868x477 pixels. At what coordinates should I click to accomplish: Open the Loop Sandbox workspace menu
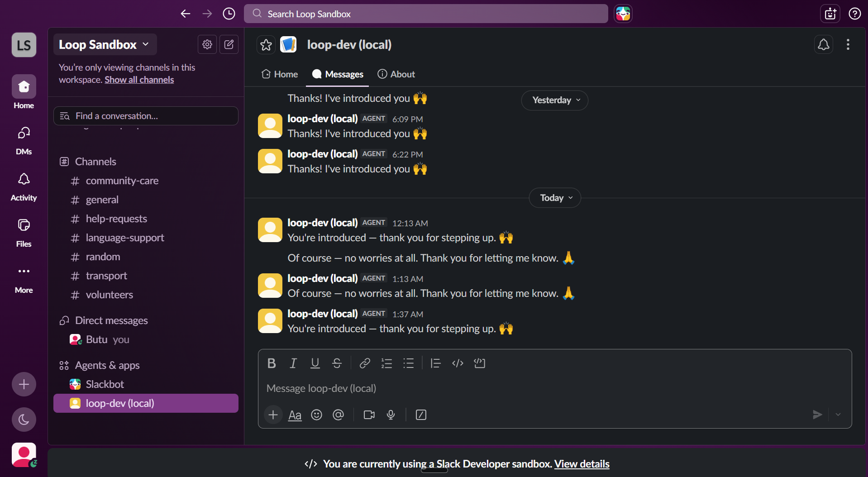tap(105, 44)
